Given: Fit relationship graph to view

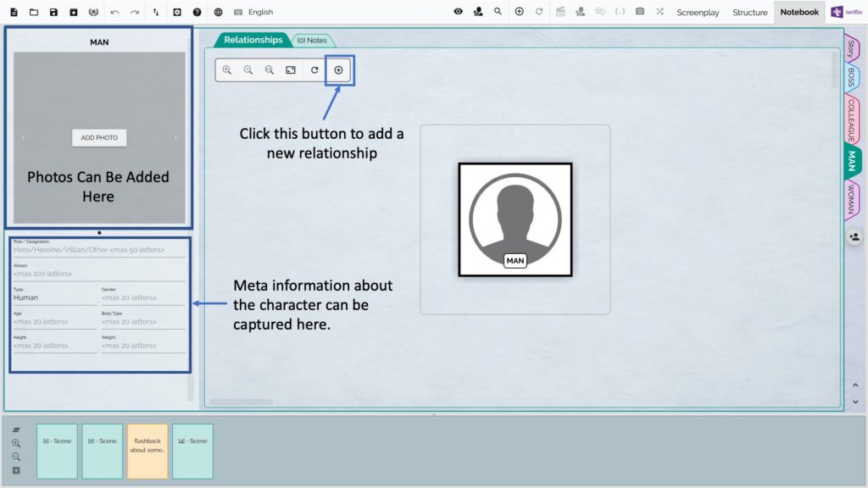Looking at the screenshot, I should click(x=291, y=70).
